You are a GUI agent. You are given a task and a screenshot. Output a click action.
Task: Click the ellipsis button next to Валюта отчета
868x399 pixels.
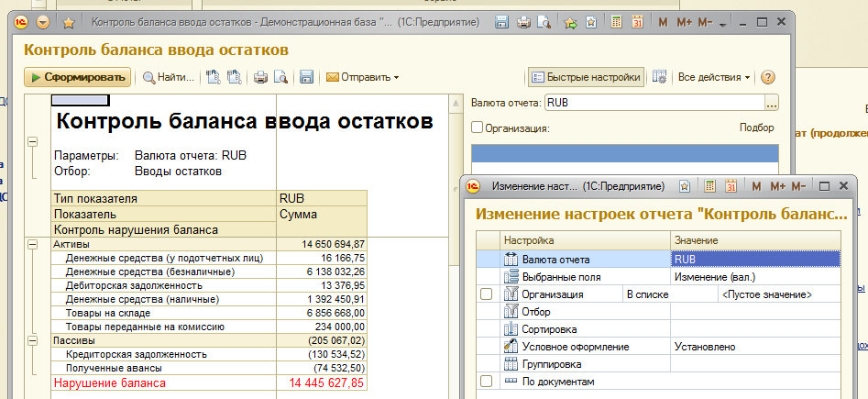(771, 103)
